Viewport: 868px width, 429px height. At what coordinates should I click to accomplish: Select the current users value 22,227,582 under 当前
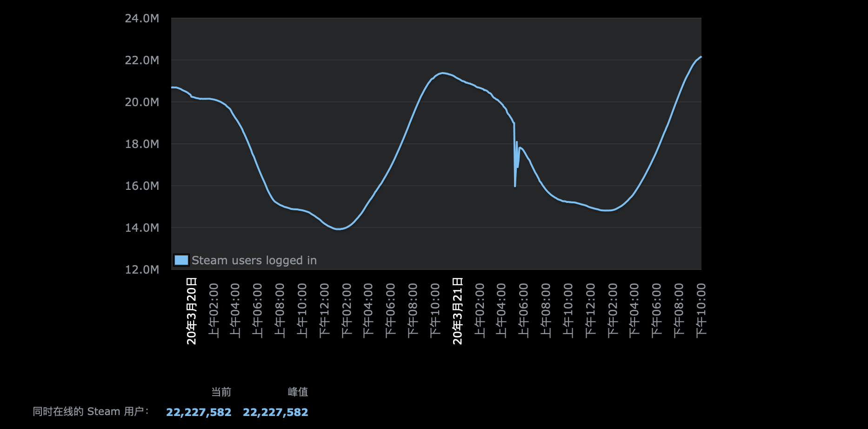(x=199, y=412)
